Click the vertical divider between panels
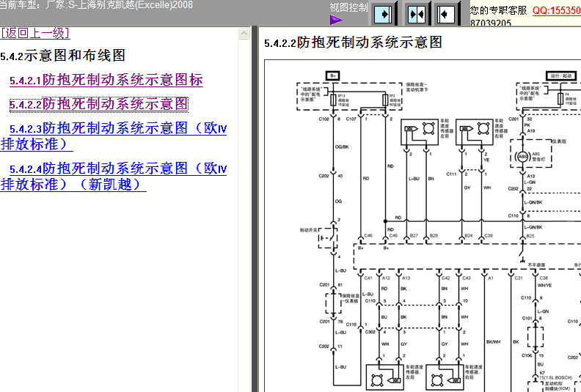Image resolution: width=581 pixels, height=392 pixels. pos(255,209)
